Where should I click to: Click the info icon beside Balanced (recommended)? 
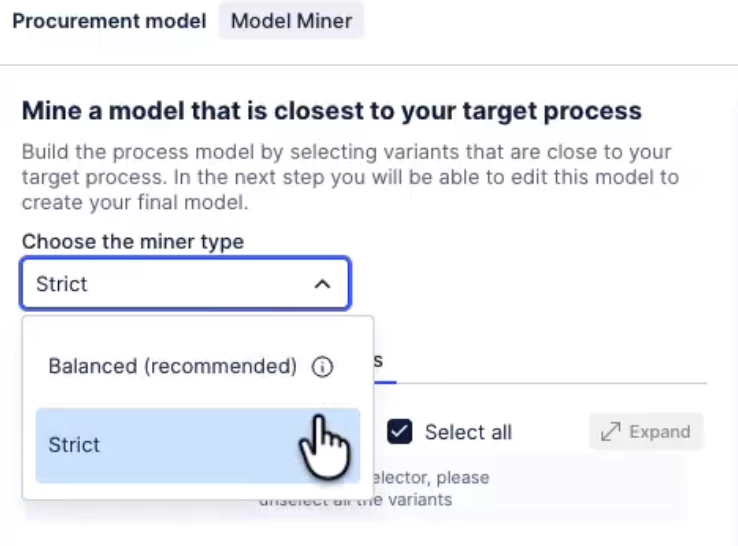[322, 367]
